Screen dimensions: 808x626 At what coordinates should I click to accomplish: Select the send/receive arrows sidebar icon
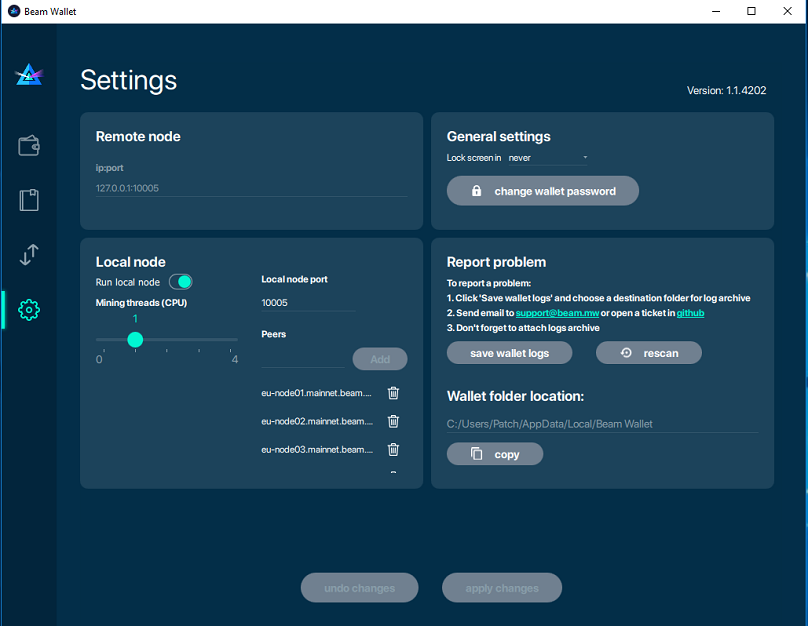(28, 255)
